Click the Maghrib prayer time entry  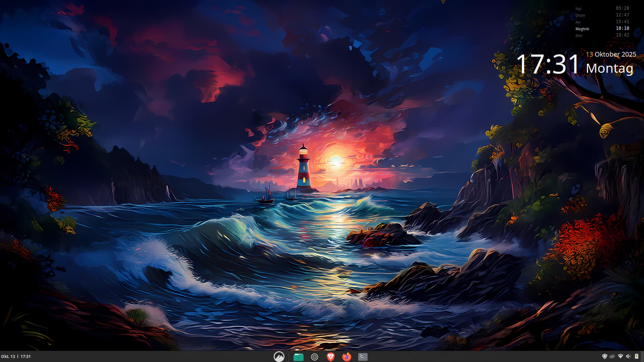pyautogui.click(x=582, y=29)
